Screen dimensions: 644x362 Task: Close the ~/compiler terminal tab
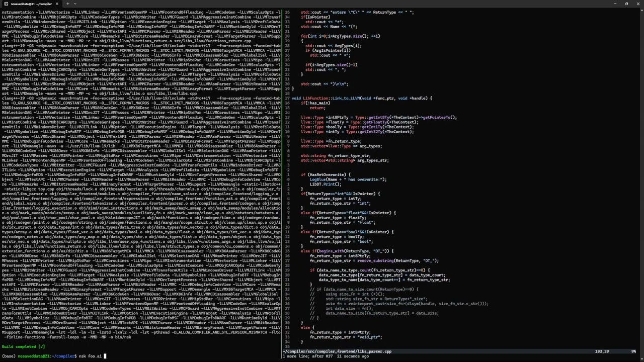click(57, 4)
